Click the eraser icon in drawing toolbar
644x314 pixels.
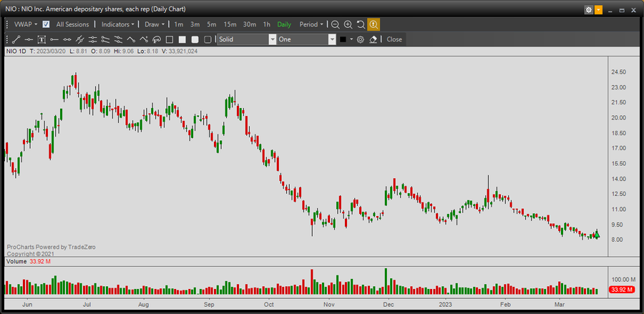click(373, 39)
